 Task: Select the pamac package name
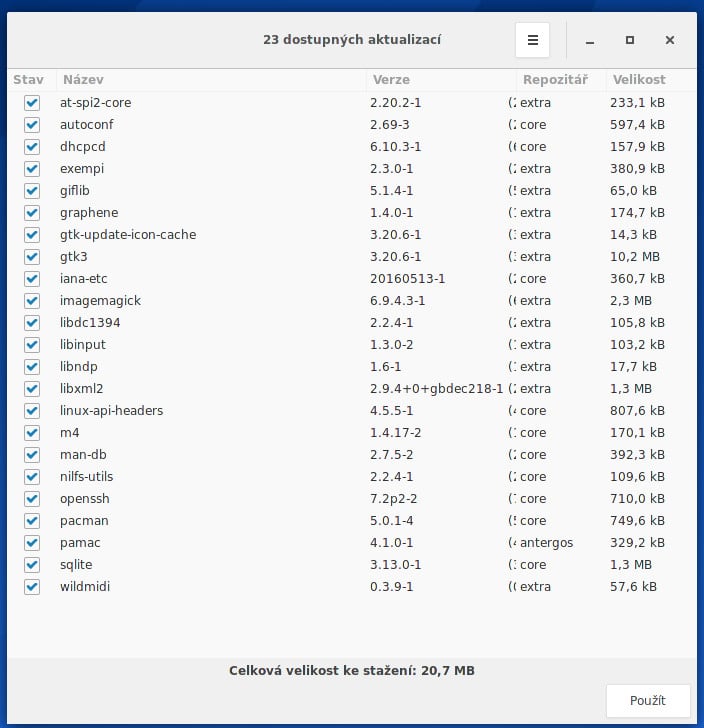coord(80,543)
